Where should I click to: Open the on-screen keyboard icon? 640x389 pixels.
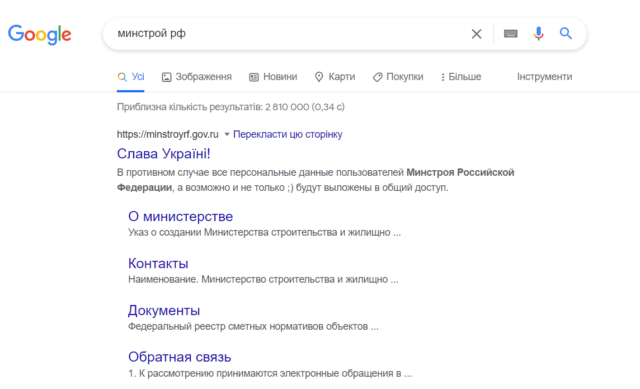(511, 34)
